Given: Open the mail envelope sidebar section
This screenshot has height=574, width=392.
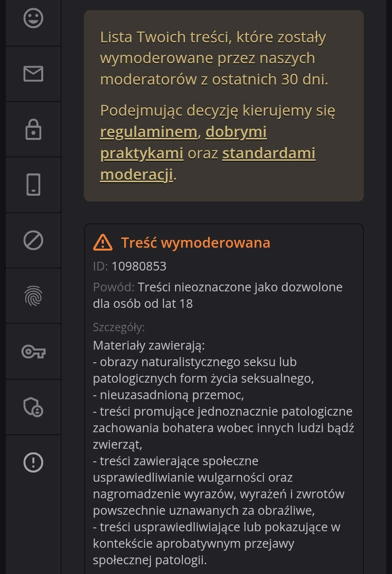Looking at the screenshot, I should [33, 74].
